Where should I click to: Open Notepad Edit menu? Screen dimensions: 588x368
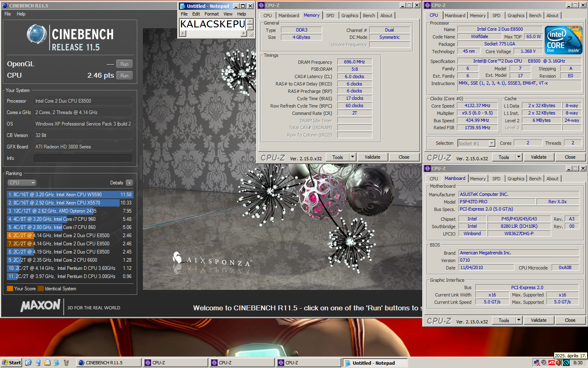(x=196, y=14)
